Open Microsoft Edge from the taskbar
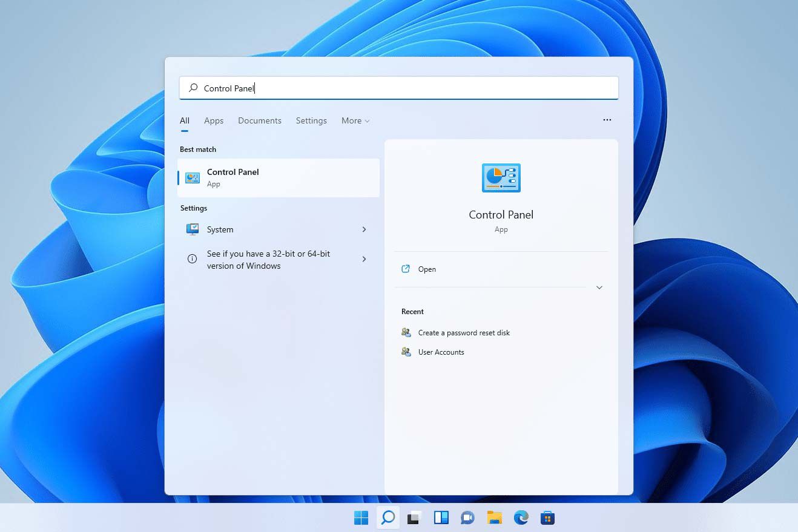798x532 pixels. point(521,518)
